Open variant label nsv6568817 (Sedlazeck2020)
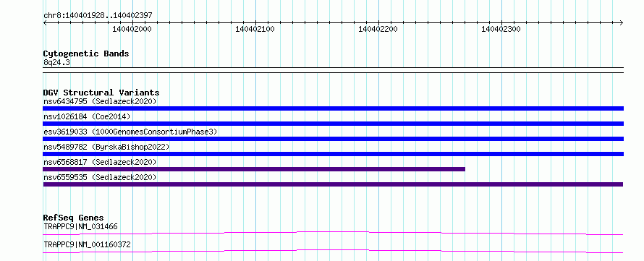Screen dimensions: 644x261 [100, 162]
